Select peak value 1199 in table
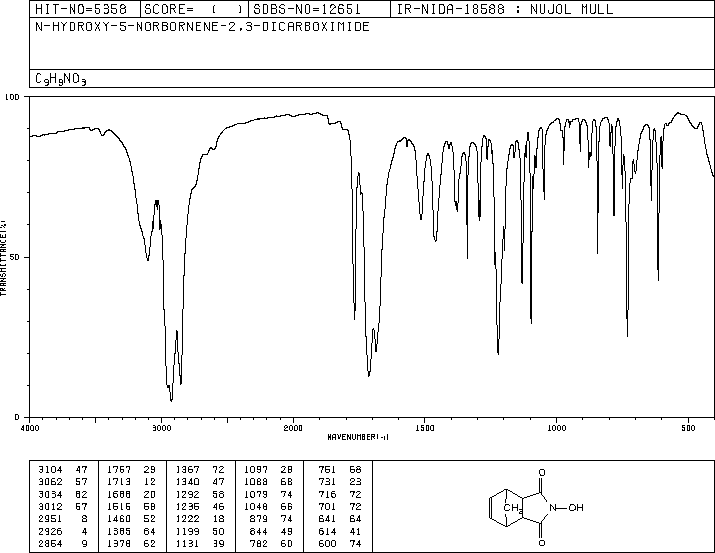The width and height of the screenshot is (715, 553). (187, 531)
